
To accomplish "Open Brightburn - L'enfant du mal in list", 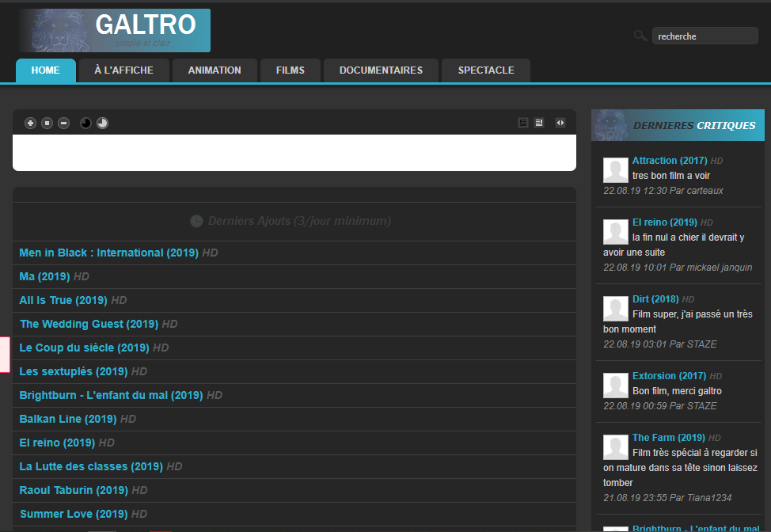I will [111, 395].
